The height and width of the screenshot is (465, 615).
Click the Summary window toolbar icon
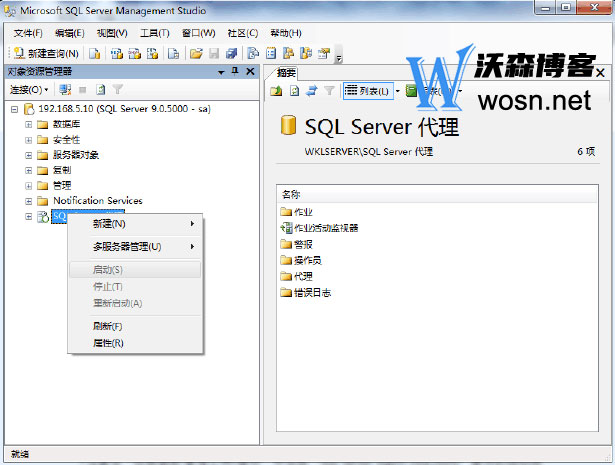[x=271, y=53]
